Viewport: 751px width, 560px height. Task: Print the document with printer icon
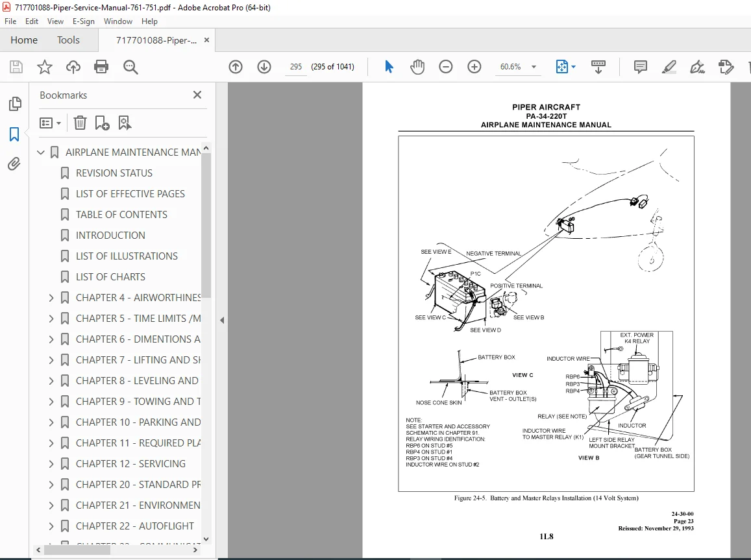(x=101, y=67)
